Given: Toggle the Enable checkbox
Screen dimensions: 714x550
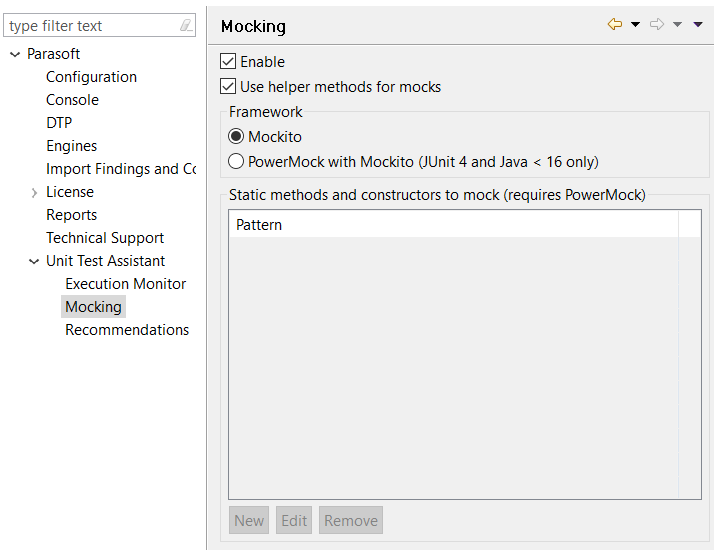Looking at the screenshot, I should tap(228, 61).
